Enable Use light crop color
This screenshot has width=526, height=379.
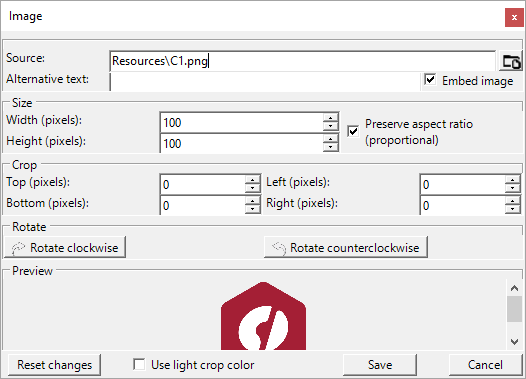(139, 364)
